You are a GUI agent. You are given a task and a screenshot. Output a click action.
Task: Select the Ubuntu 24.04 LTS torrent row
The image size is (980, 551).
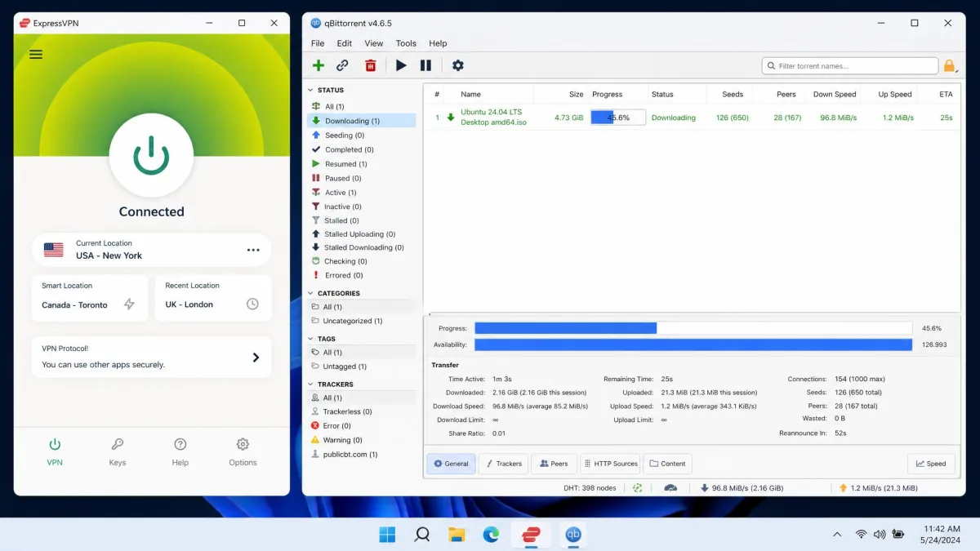[x=693, y=118]
